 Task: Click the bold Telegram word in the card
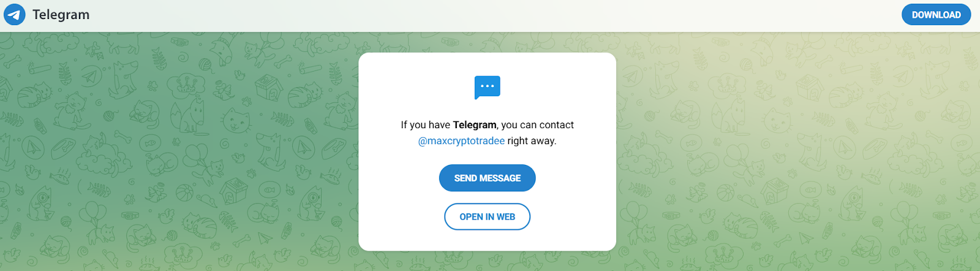pos(475,125)
